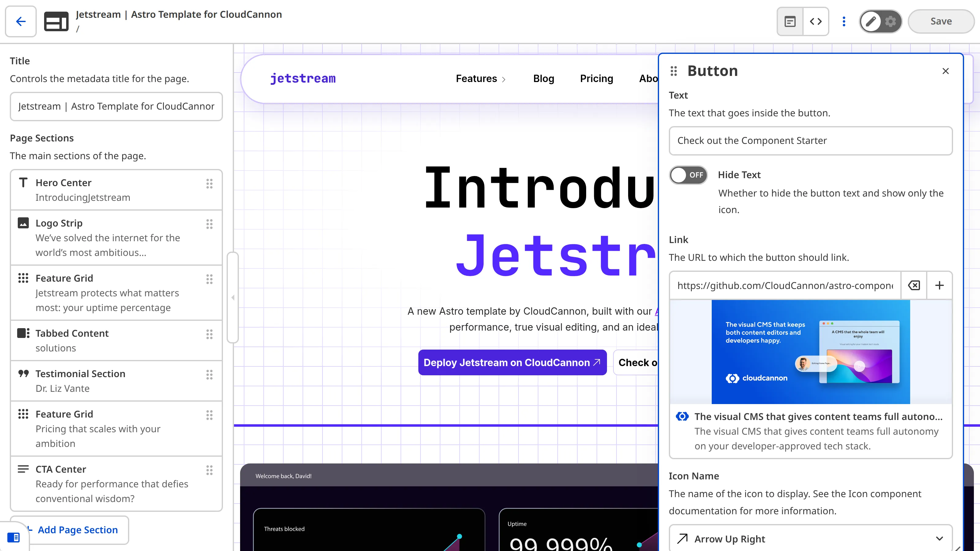The height and width of the screenshot is (551, 980).
Task: Open the Jetstream protects Feature Grid section
Action: click(x=116, y=293)
